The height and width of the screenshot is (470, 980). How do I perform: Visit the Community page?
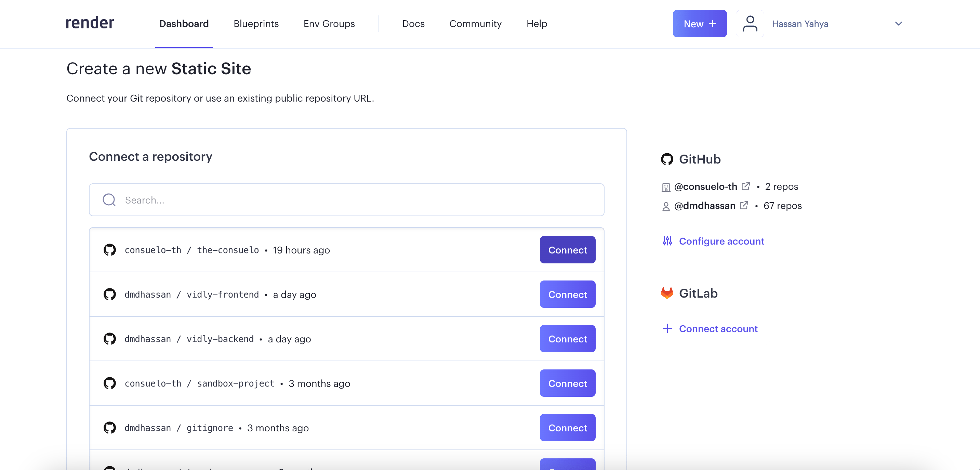tap(475, 24)
